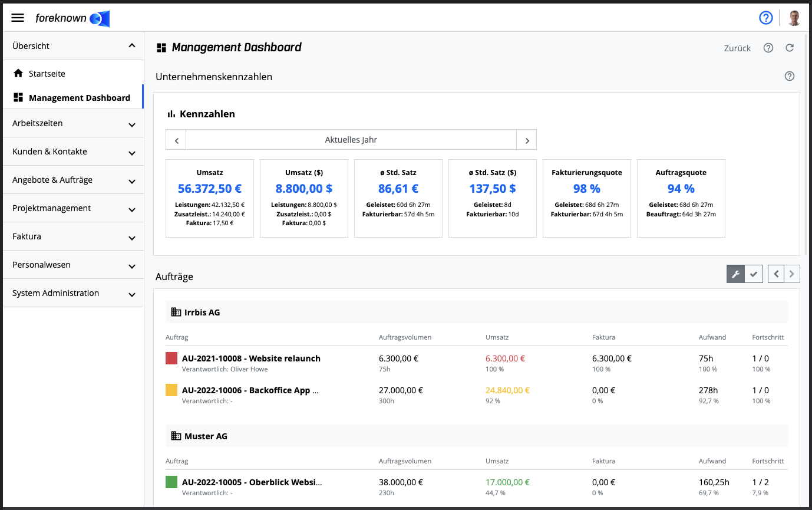Image resolution: width=812 pixels, height=510 pixels.
Task: Open Startseite in the sidebar
Action: (73, 74)
